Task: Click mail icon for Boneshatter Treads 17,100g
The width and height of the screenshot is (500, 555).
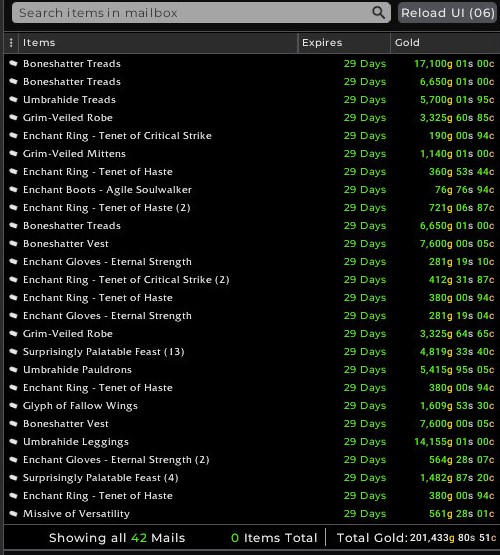Action: 13,63
